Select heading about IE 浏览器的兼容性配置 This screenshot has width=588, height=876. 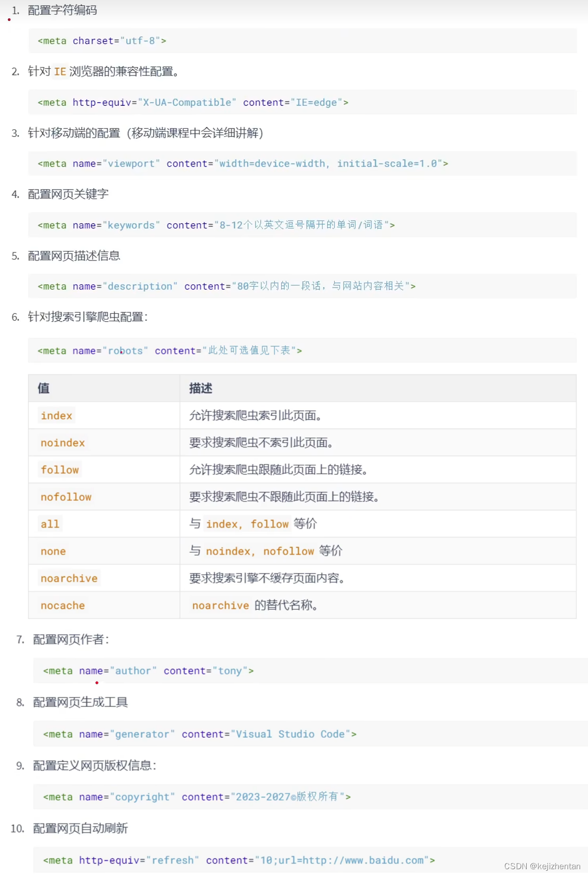click(104, 72)
